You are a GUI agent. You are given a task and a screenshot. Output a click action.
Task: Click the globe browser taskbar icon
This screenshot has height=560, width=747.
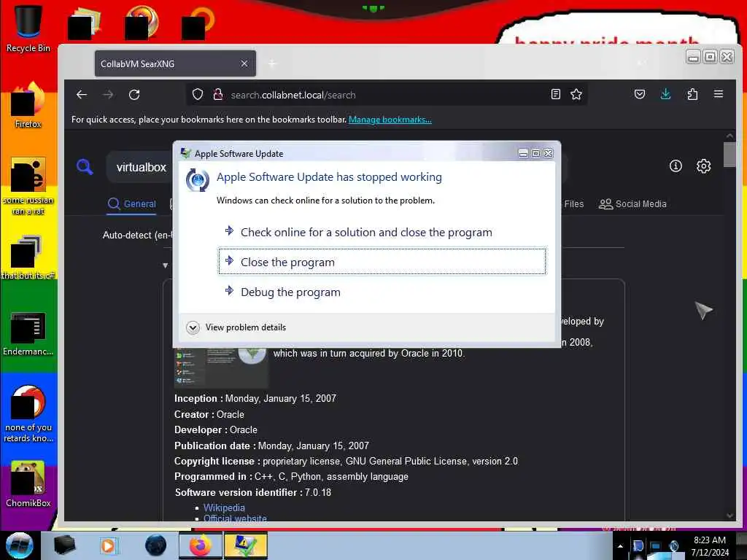point(156,545)
